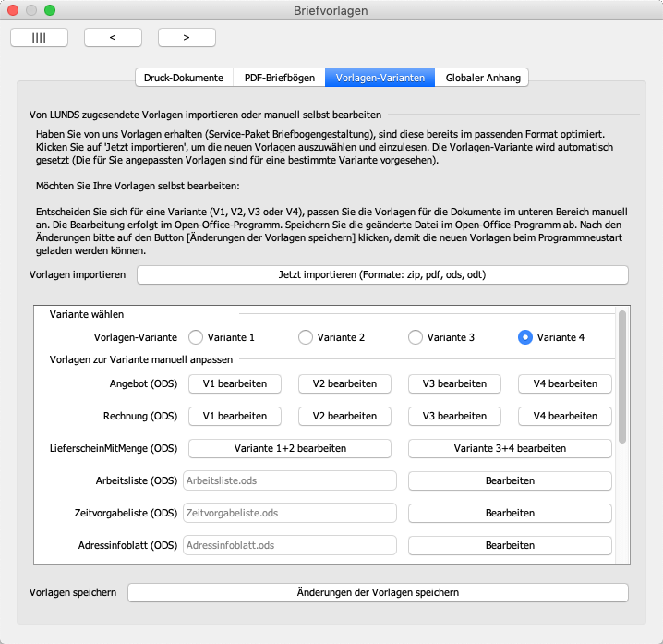Edit Rechnung template V1
Viewport: 663px width, 644px height.
click(235, 417)
